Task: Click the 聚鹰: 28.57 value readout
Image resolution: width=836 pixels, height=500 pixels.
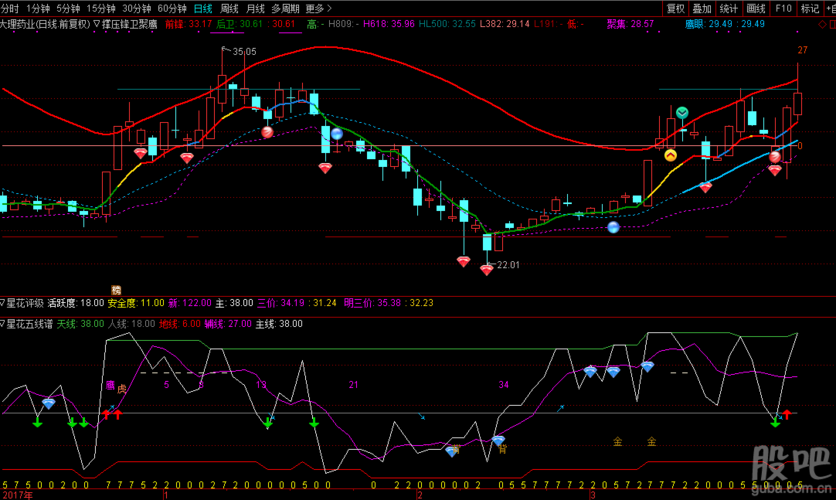Action: (x=630, y=24)
